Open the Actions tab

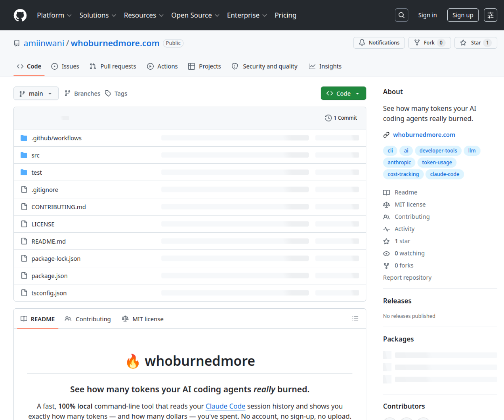(x=162, y=66)
